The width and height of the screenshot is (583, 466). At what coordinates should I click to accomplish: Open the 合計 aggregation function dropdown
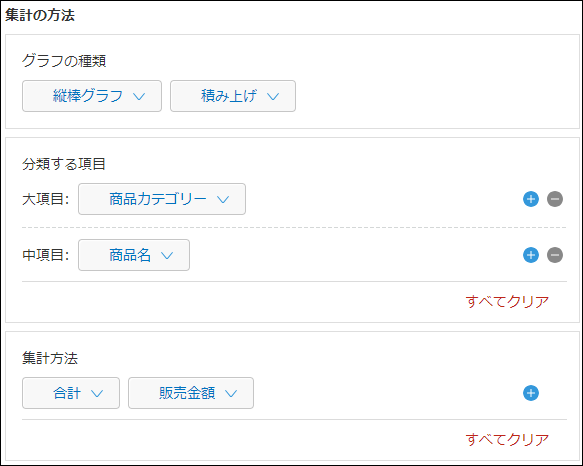pyautogui.click(x=71, y=393)
